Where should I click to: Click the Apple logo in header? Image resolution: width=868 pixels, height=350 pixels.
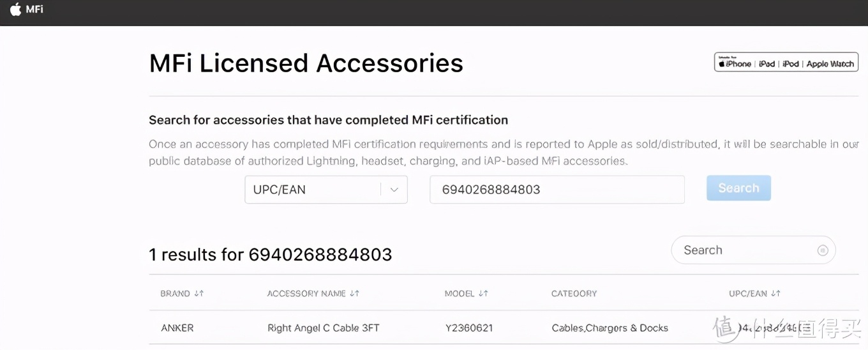[15, 10]
